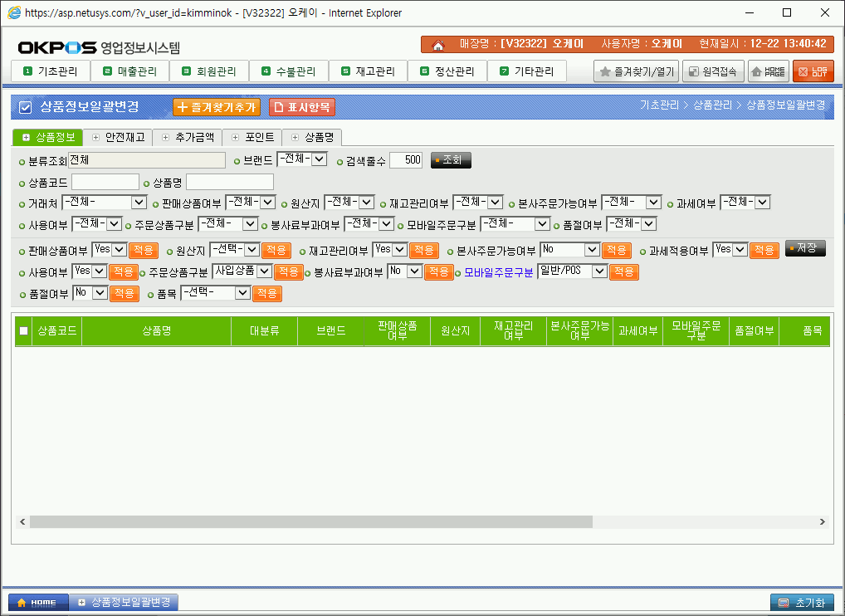845x616 pixels.
Task: Click the 원격접속 remote access button
Action: coord(712,72)
